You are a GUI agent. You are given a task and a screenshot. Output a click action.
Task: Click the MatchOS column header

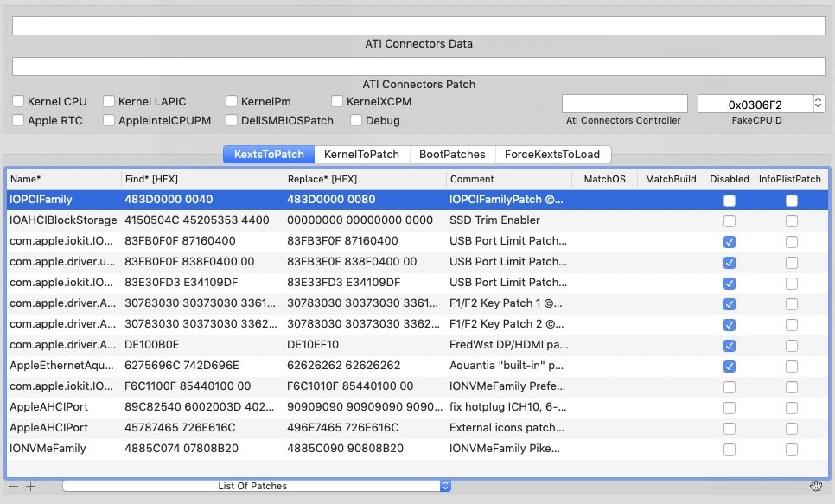pyautogui.click(x=604, y=179)
